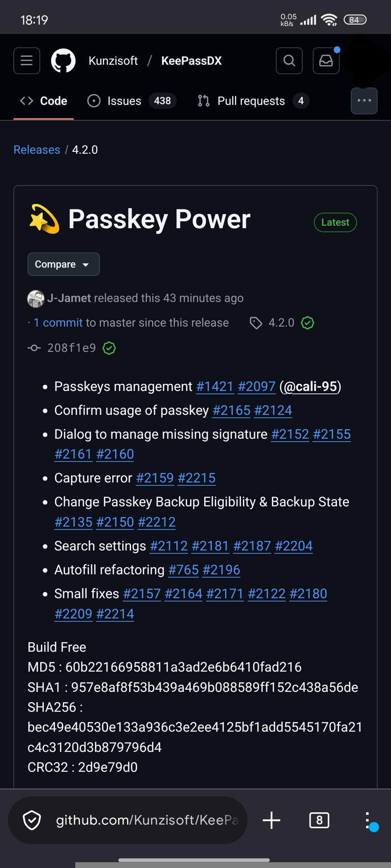
Task: Tap the shield site security icon
Action: (32, 820)
